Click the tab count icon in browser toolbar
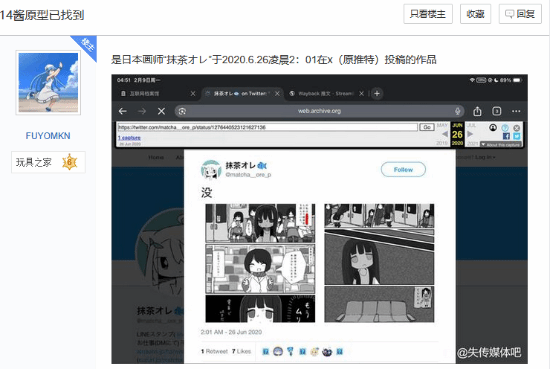This screenshot has width=550, height=369. pyautogui.click(x=496, y=111)
